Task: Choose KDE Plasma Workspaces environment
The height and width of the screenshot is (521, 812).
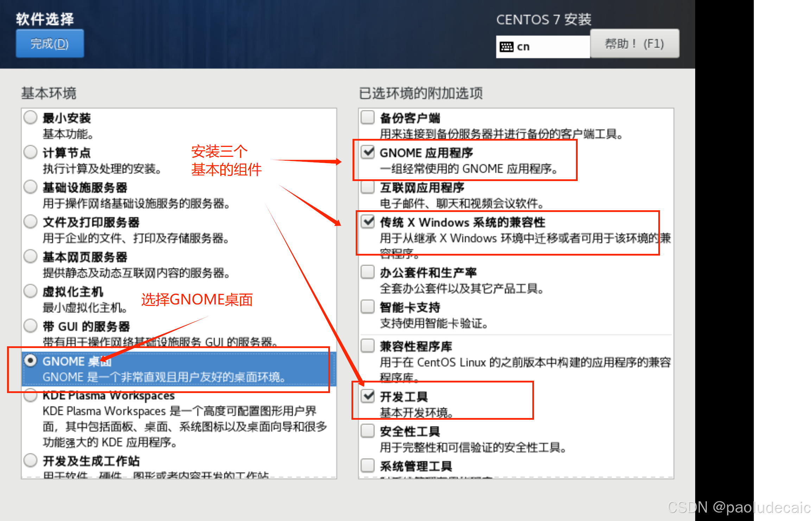Action: [31, 395]
